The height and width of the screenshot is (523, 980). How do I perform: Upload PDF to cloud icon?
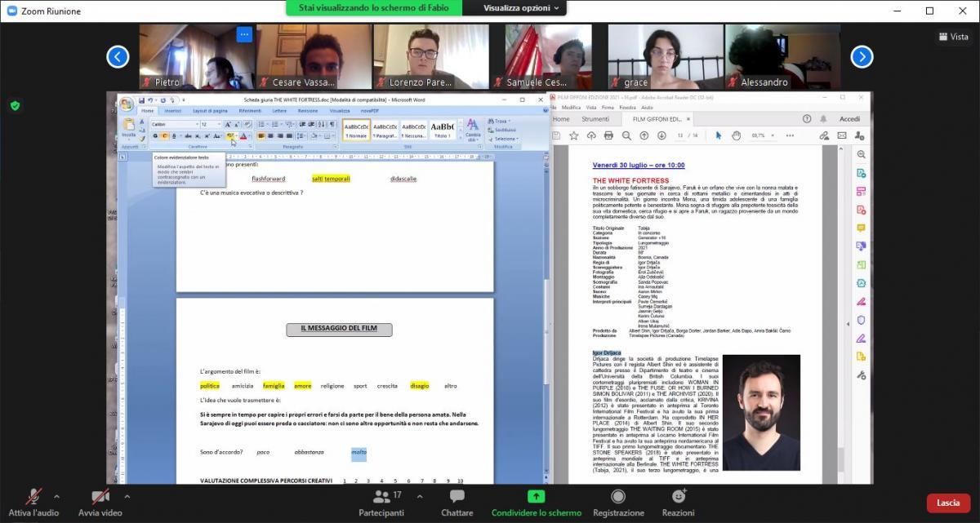pos(590,135)
